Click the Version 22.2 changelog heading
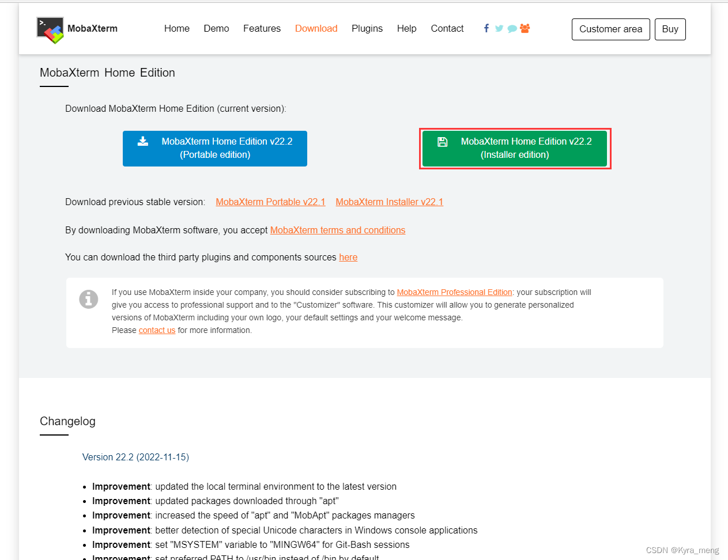Screen dimensions: 728x560 point(135,457)
